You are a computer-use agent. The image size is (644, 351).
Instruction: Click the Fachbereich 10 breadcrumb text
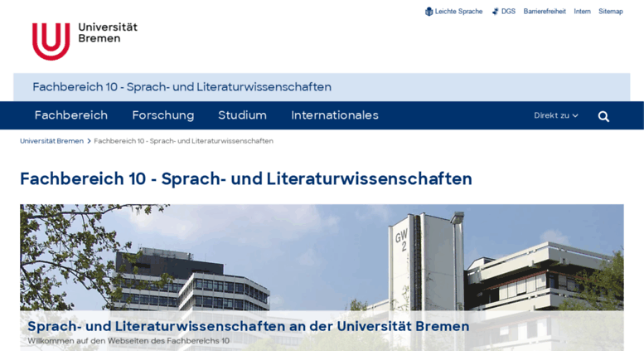(184, 141)
